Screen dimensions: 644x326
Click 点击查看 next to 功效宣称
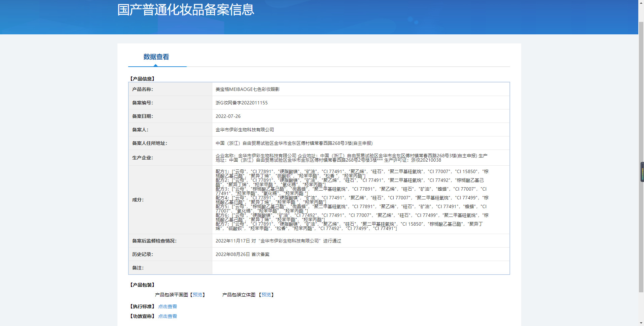click(168, 316)
